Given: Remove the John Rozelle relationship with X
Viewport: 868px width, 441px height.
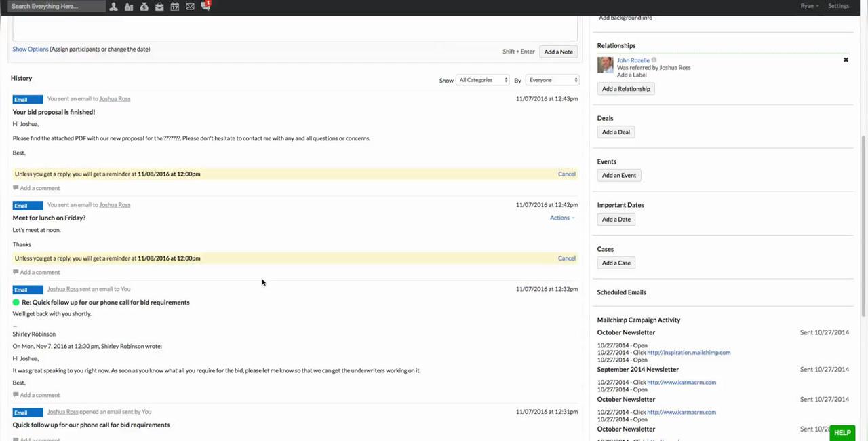Looking at the screenshot, I should pos(846,60).
